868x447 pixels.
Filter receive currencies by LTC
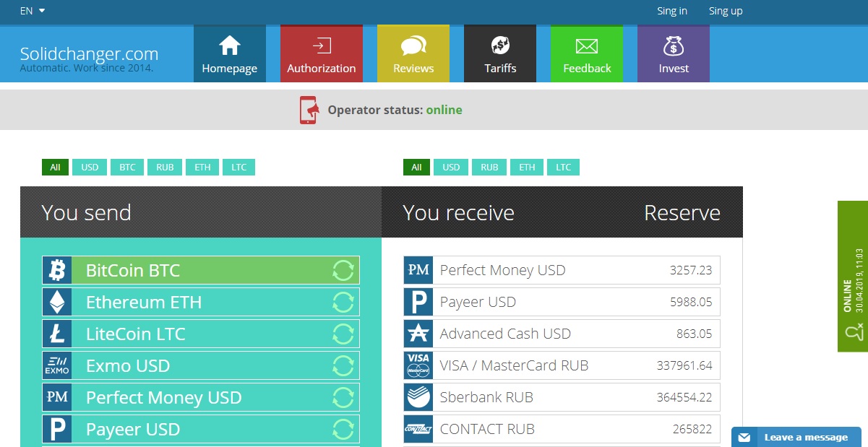pos(564,168)
